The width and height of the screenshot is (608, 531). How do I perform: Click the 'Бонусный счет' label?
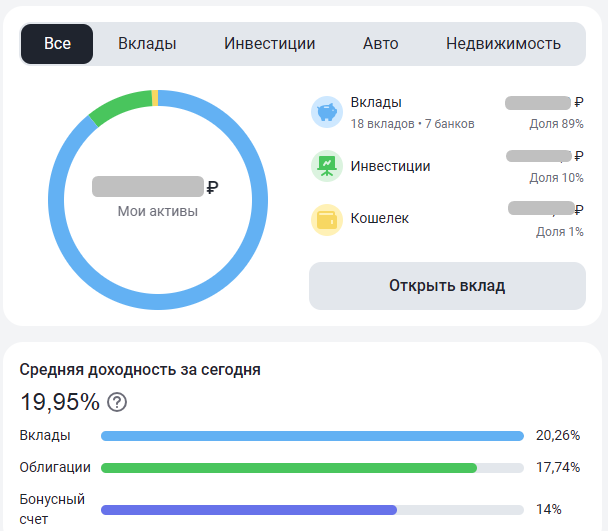[52, 509]
